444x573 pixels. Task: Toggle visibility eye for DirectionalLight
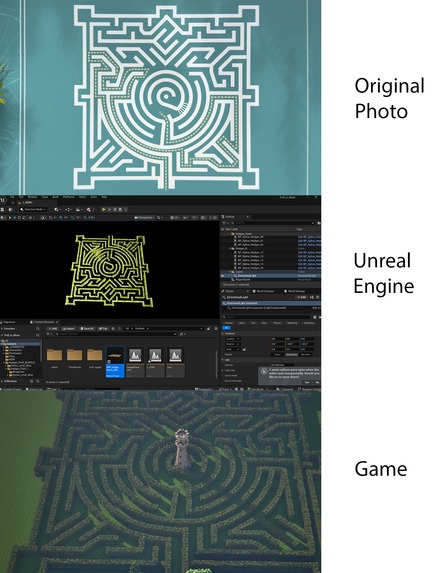[x=223, y=276]
